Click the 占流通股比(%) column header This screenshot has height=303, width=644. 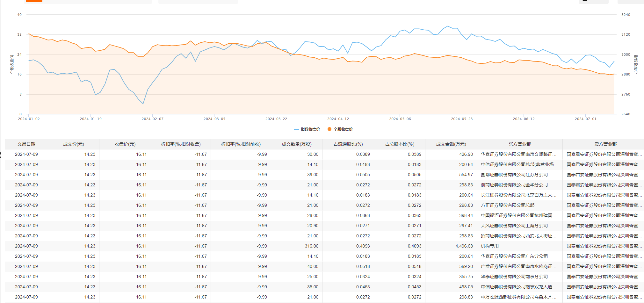tap(348, 144)
